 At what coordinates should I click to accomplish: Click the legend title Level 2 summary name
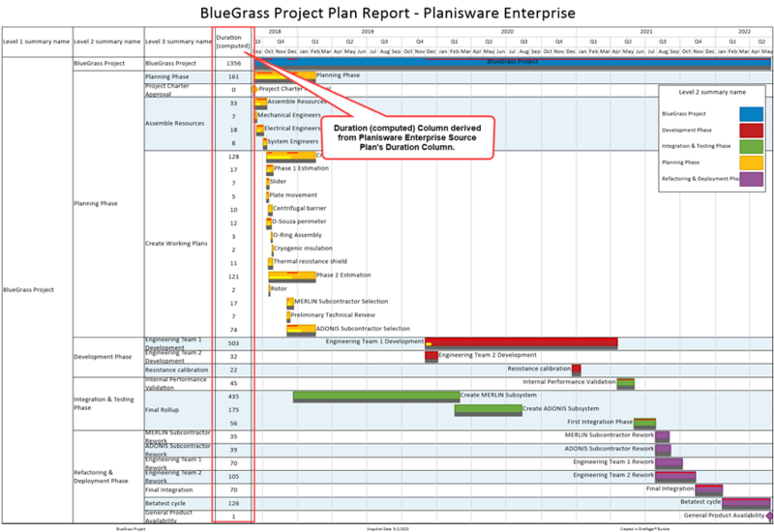click(712, 92)
